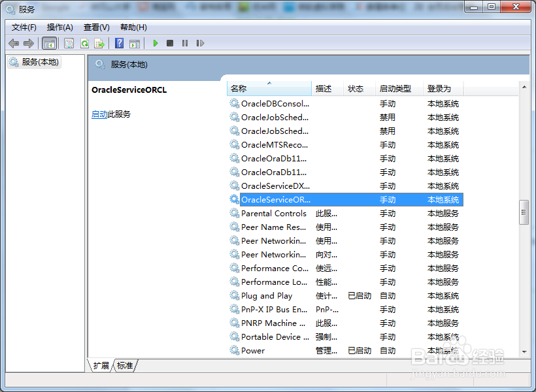Click the vertical scrollbar thumb

tap(524, 212)
